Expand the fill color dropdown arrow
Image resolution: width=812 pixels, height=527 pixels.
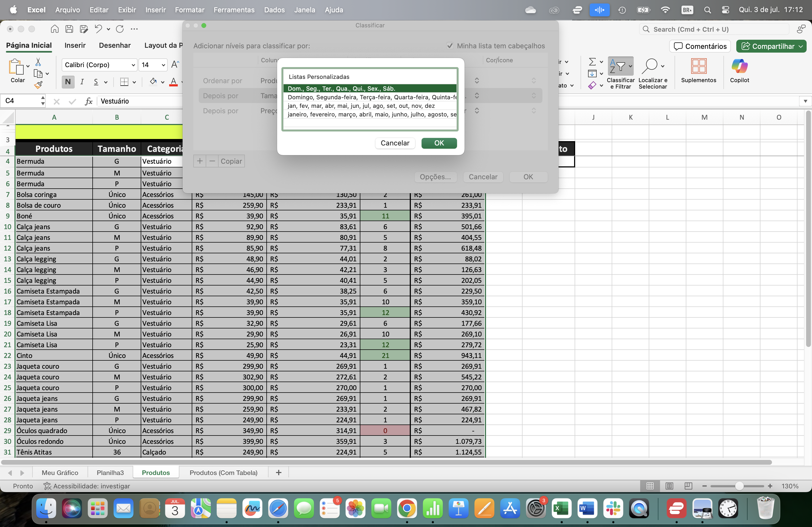pos(163,82)
